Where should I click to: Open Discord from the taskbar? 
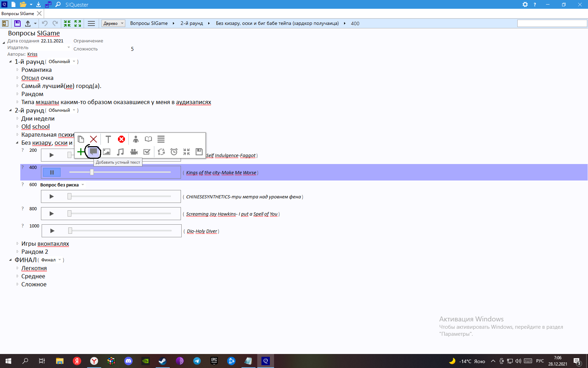(x=128, y=361)
